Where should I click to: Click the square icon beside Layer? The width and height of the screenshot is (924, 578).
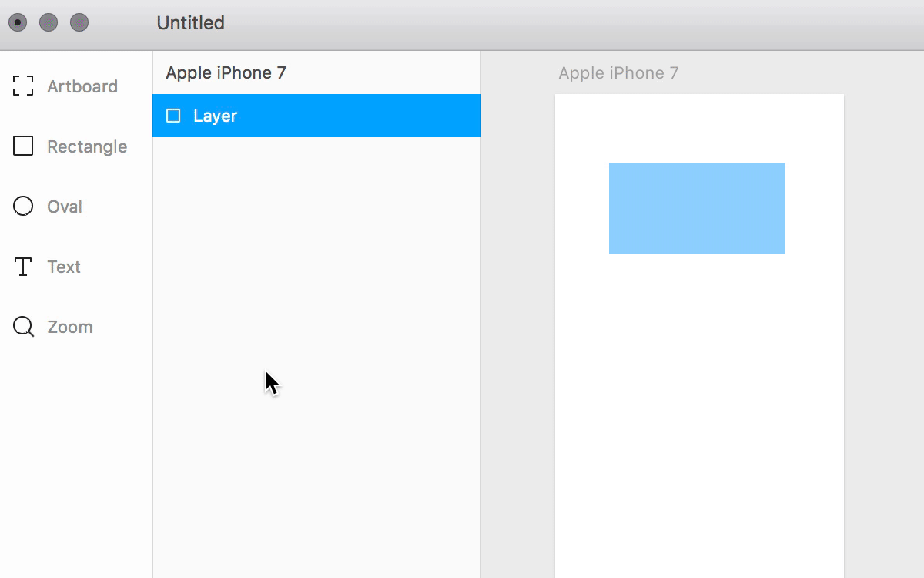click(173, 116)
